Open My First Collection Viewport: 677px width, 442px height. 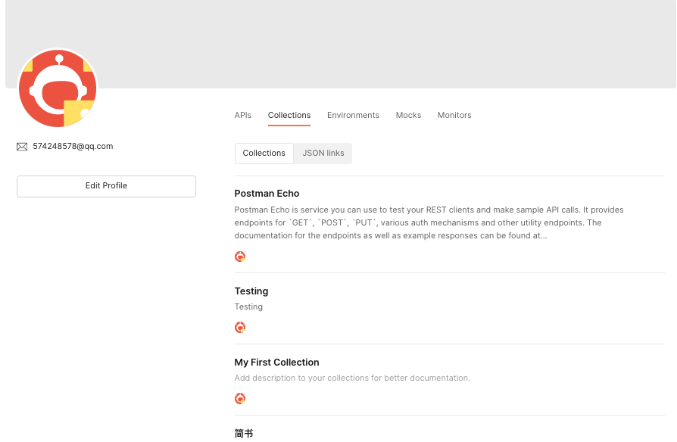pyautogui.click(x=277, y=362)
